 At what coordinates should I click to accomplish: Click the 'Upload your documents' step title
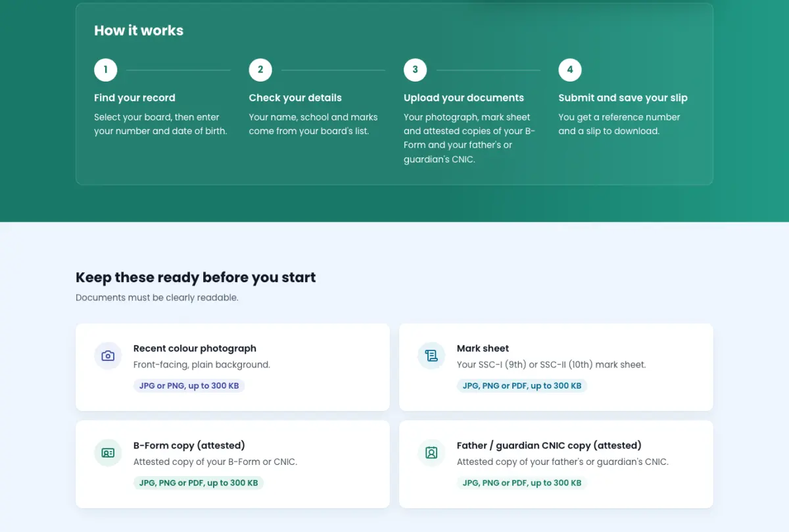(x=464, y=97)
